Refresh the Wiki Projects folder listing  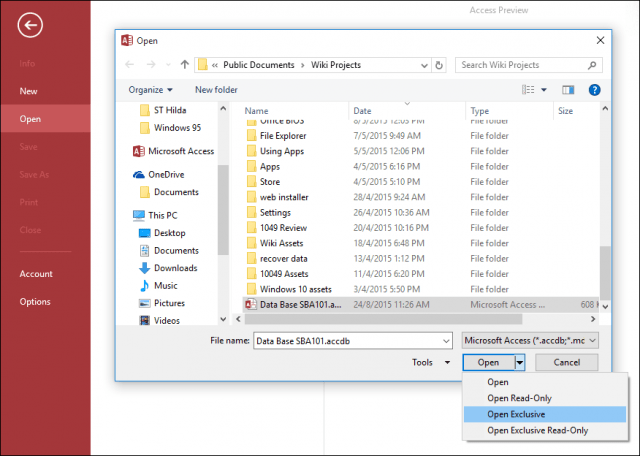pyautogui.click(x=439, y=65)
